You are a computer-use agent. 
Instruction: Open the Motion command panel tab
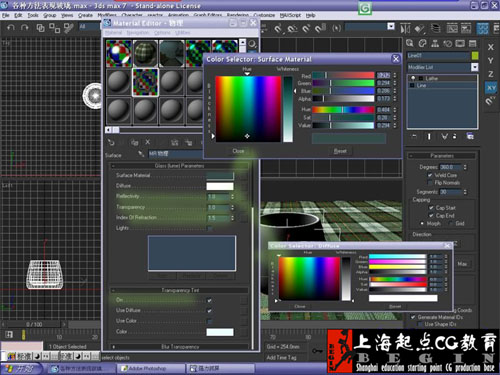pyautogui.click(x=448, y=43)
